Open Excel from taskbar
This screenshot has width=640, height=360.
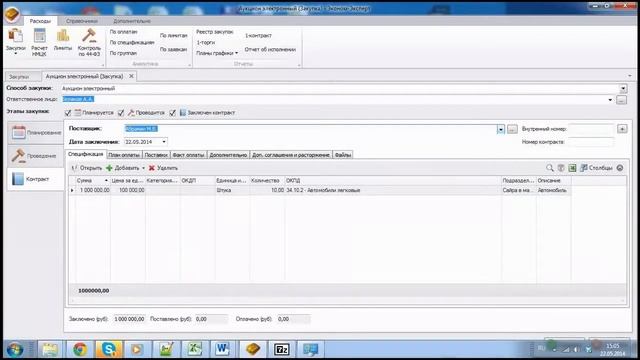pyautogui.click(x=194, y=349)
